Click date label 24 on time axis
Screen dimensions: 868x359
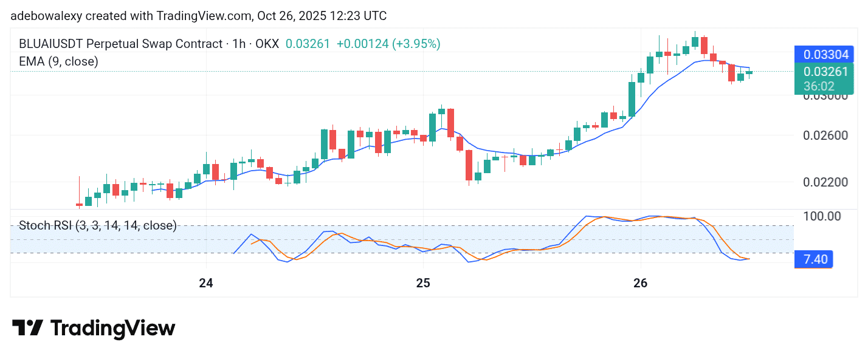[206, 283]
